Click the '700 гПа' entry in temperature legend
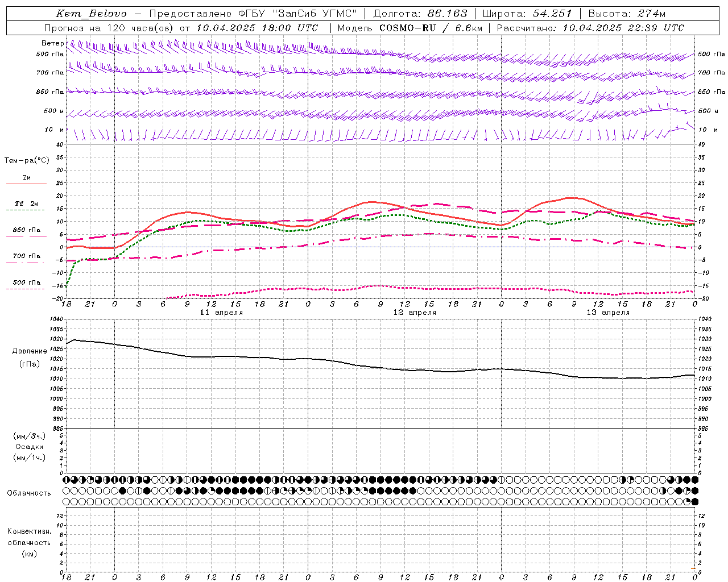 pos(27,256)
